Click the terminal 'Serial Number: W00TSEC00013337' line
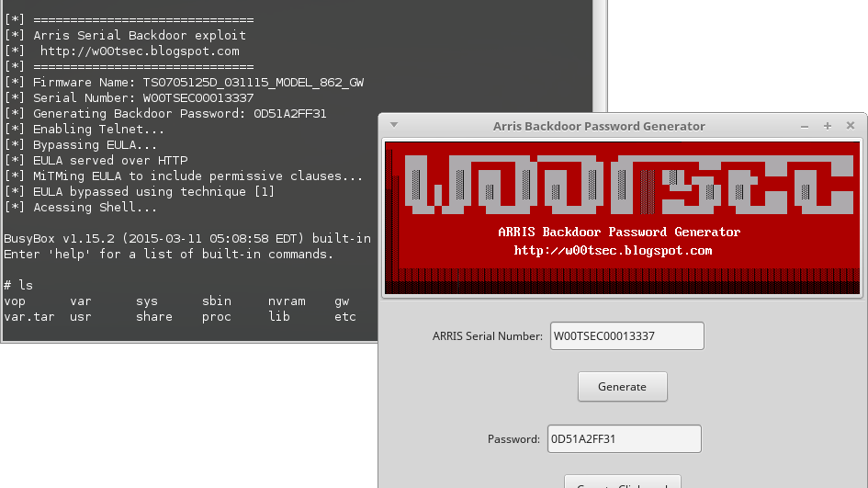This screenshot has width=868, height=488. (129, 97)
